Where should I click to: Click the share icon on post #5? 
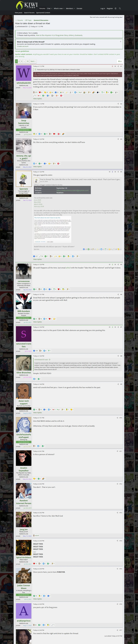pyautogui.click(x=118, y=264)
